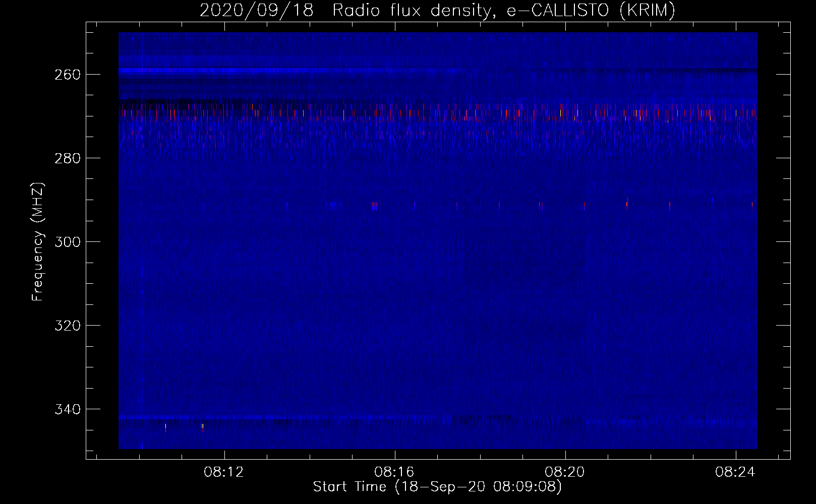Select the 'Frequency (MHZ)' y-axis label
The width and height of the screenshot is (816, 504).
[38, 242]
